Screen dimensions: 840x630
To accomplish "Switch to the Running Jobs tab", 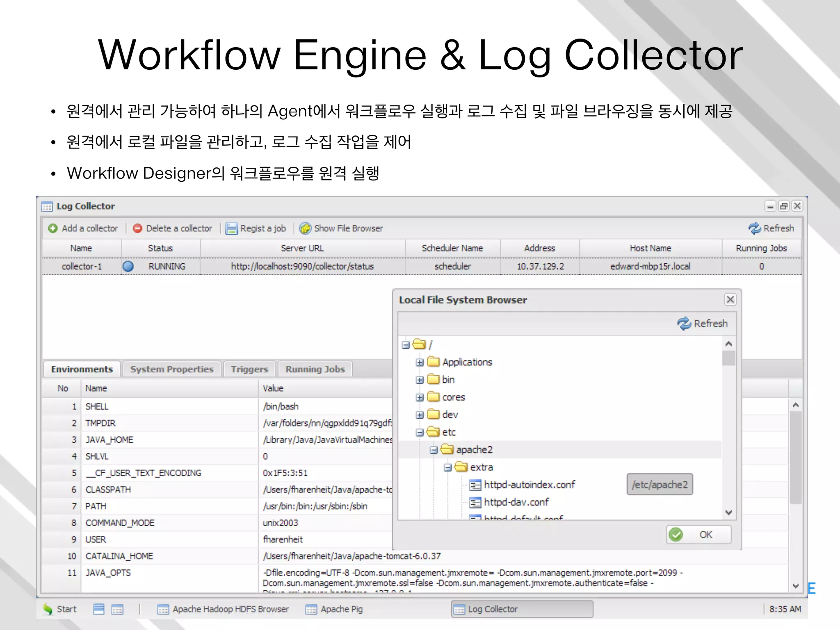I will (315, 369).
